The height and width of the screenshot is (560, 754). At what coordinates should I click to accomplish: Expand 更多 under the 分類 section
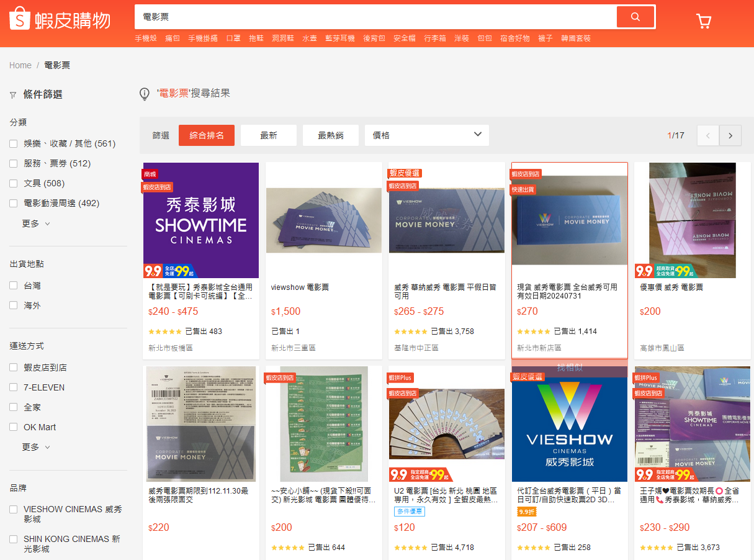(x=36, y=224)
